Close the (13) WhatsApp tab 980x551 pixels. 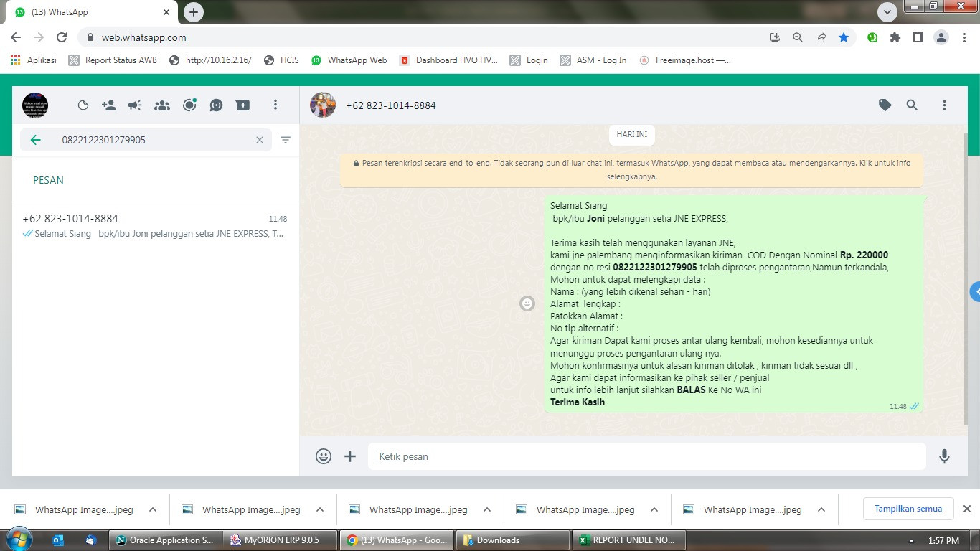coord(166,12)
